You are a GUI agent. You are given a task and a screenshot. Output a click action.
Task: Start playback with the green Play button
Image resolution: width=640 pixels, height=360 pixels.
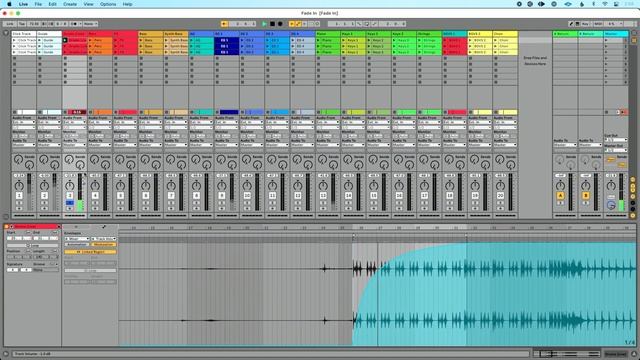coord(264,24)
